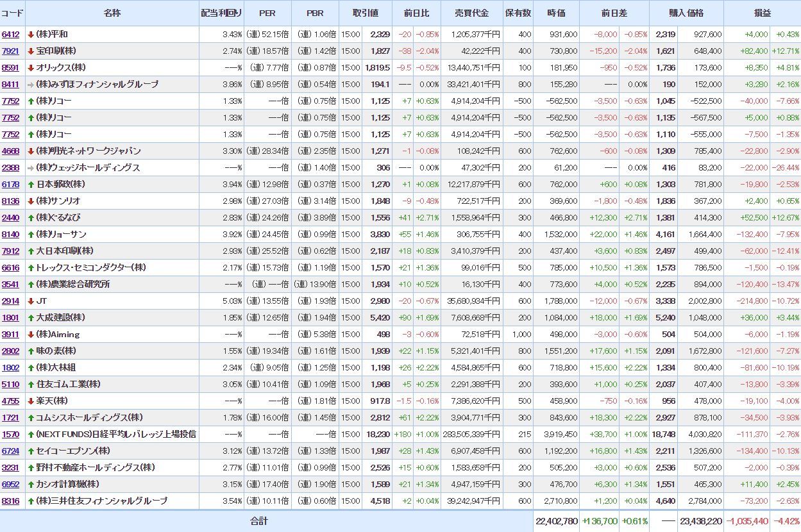Image resolution: width=801 pixels, height=532 pixels.
Task: Click the gray sideways arrow beside みずほフィナンシャルグループ
Action: click(x=30, y=85)
